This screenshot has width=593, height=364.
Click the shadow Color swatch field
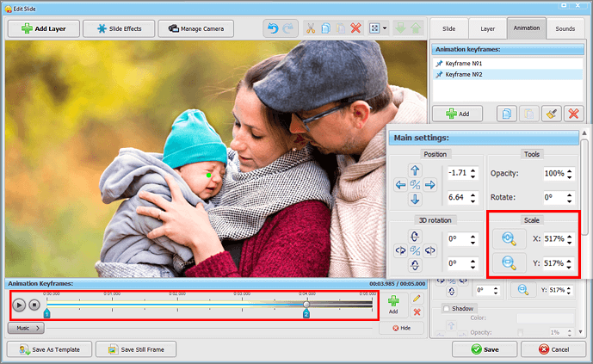tap(545, 318)
